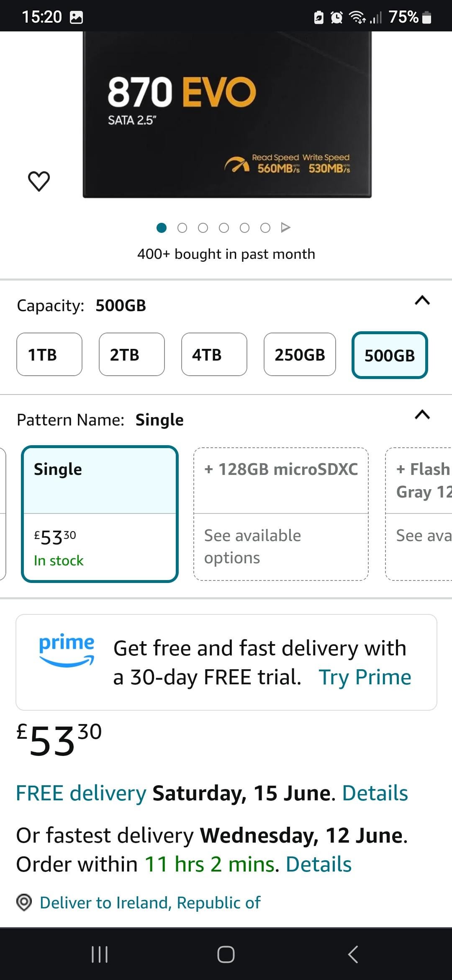Tap the alarm icon in status bar
Image resolution: width=452 pixels, height=980 pixels.
point(336,18)
